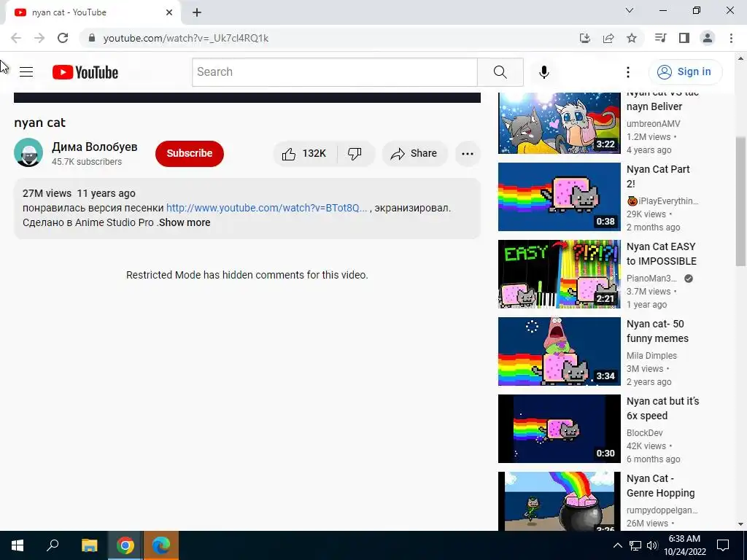Click Mila Dimples channel name

pos(651,356)
